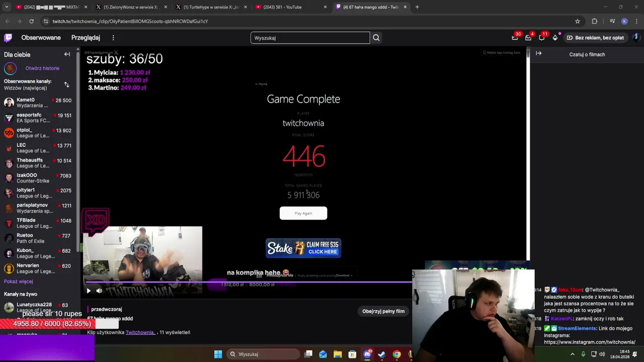Screen dimensions: 644x362
Task: Collapse the Dla ciebie sidebar
Action: pos(67,54)
